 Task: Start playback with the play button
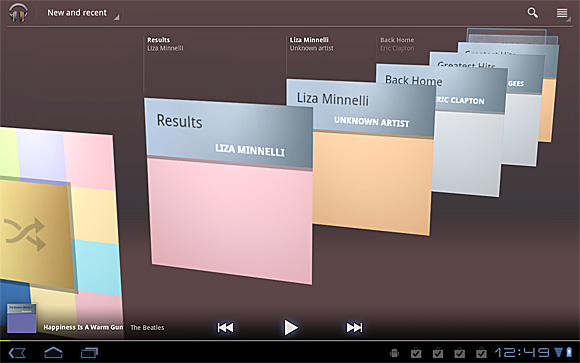click(291, 327)
